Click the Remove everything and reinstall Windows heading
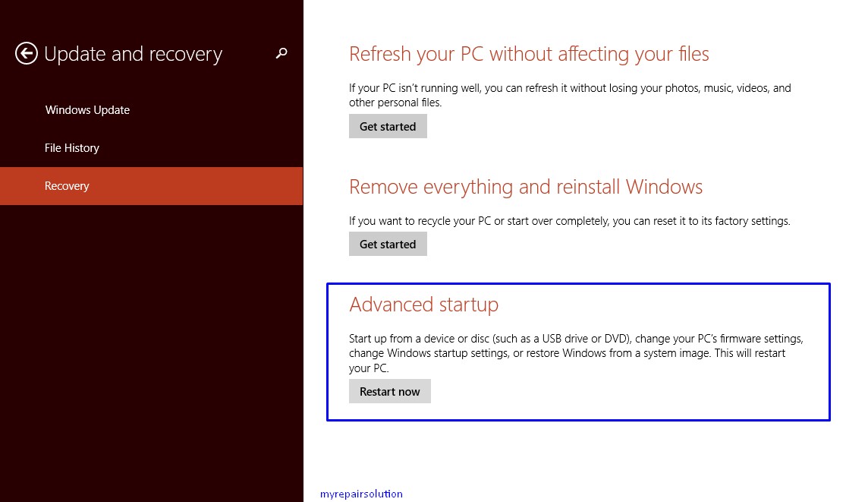 click(525, 187)
